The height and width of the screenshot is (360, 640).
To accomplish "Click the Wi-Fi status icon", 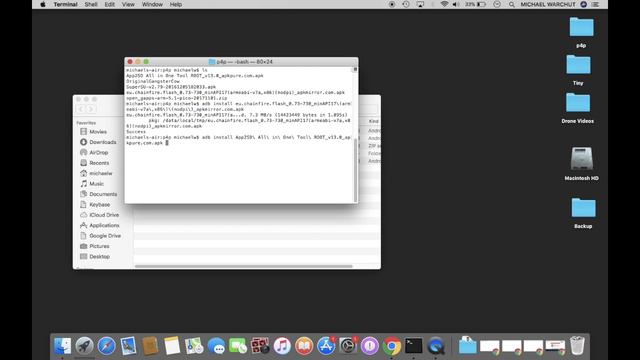I will pos(444,4).
